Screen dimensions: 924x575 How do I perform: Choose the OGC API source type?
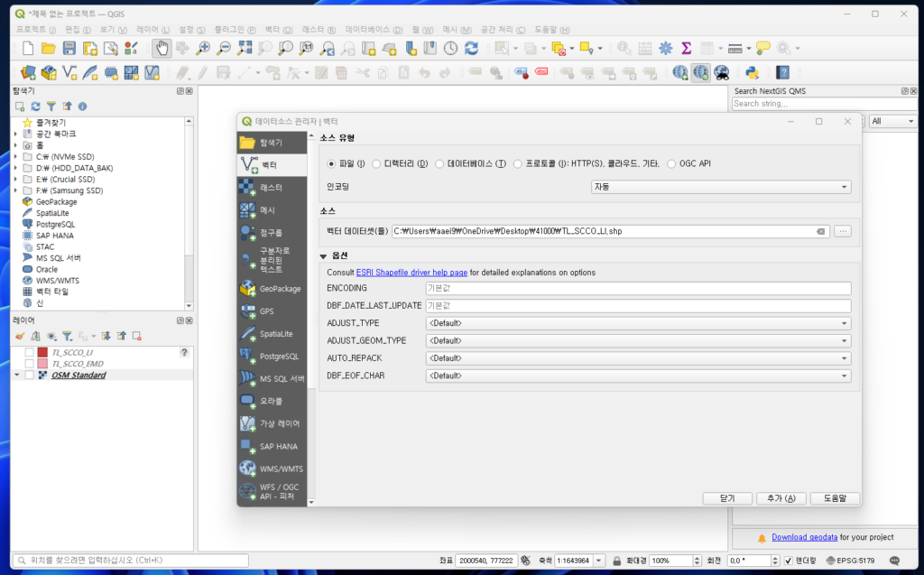(x=672, y=163)
